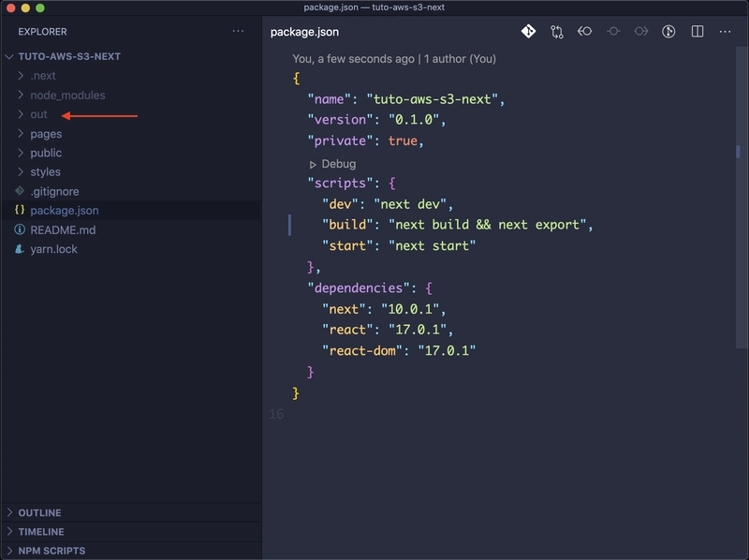Screen dimensions: 749x560
Task: Click the open next revision arrow icon
Action: click(641, 32)
